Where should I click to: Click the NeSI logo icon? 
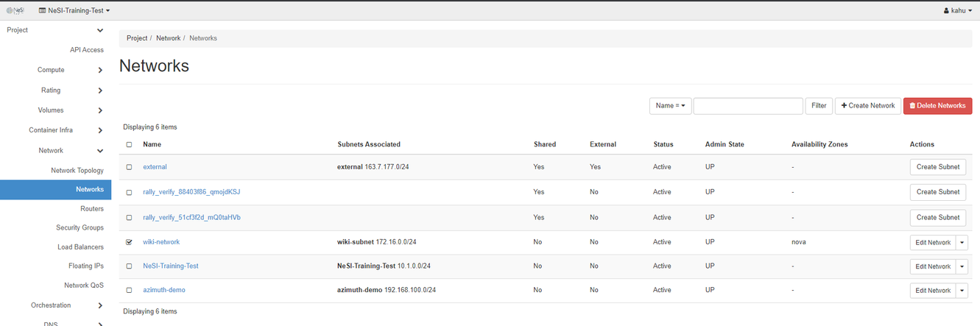click(15, 10)
